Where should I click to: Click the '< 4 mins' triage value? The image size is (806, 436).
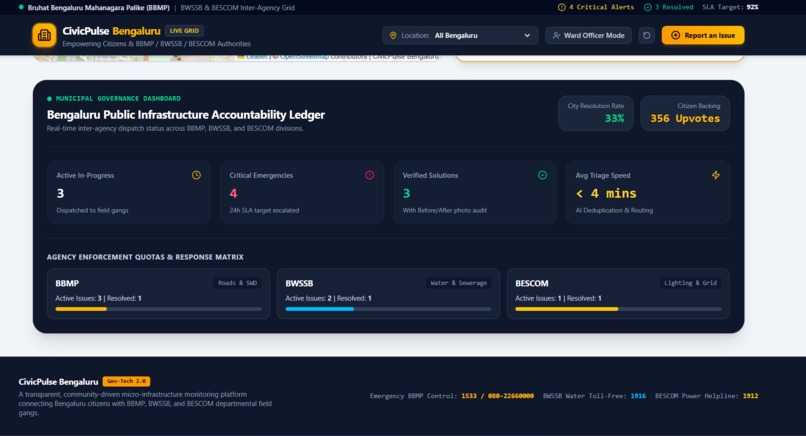click(x=606, y=193)
